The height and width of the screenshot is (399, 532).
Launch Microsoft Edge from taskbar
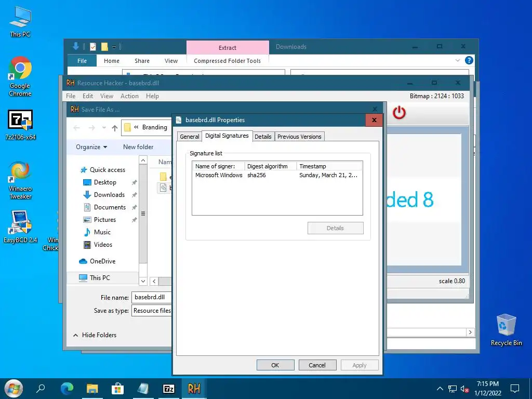point(67,389)
